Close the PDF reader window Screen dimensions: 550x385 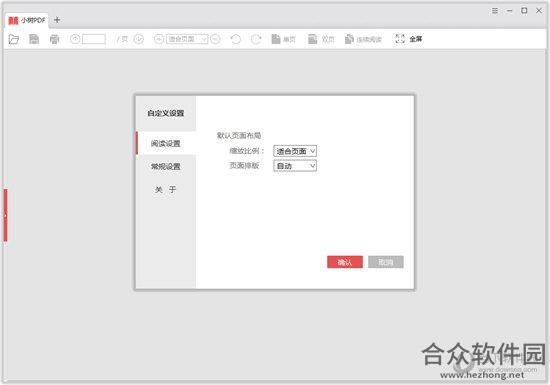(539, 11)
